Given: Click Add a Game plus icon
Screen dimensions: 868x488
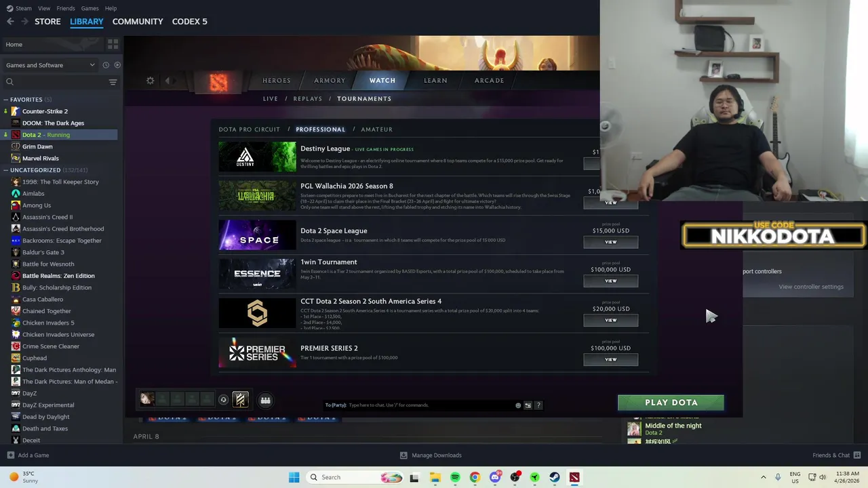Looking at the screenshot, I should coord(10,455).
